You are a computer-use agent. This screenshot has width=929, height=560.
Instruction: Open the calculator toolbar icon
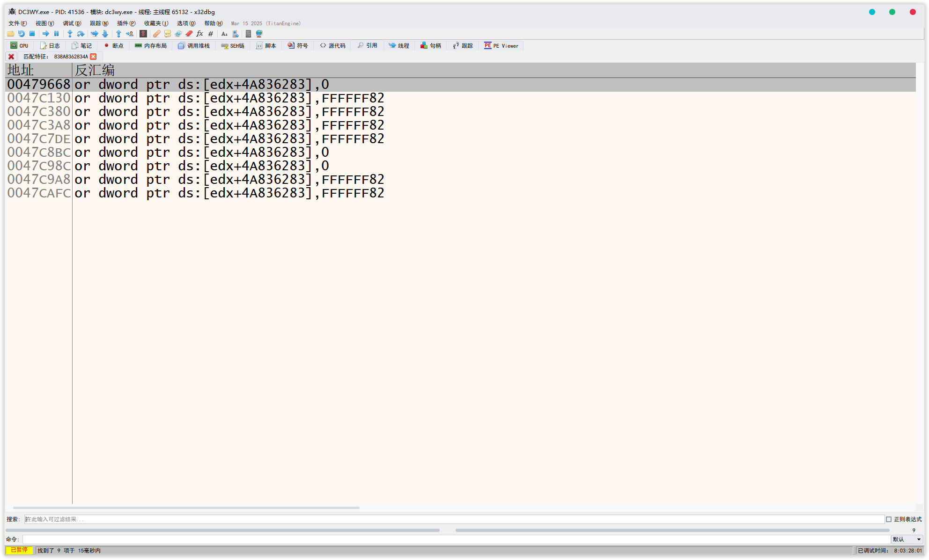pyautogui.click(x=248, y=34)
